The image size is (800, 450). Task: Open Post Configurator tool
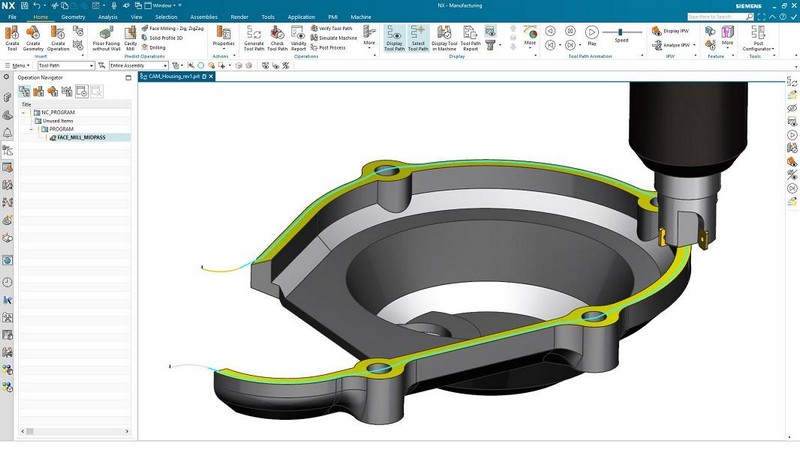point(758,38)
